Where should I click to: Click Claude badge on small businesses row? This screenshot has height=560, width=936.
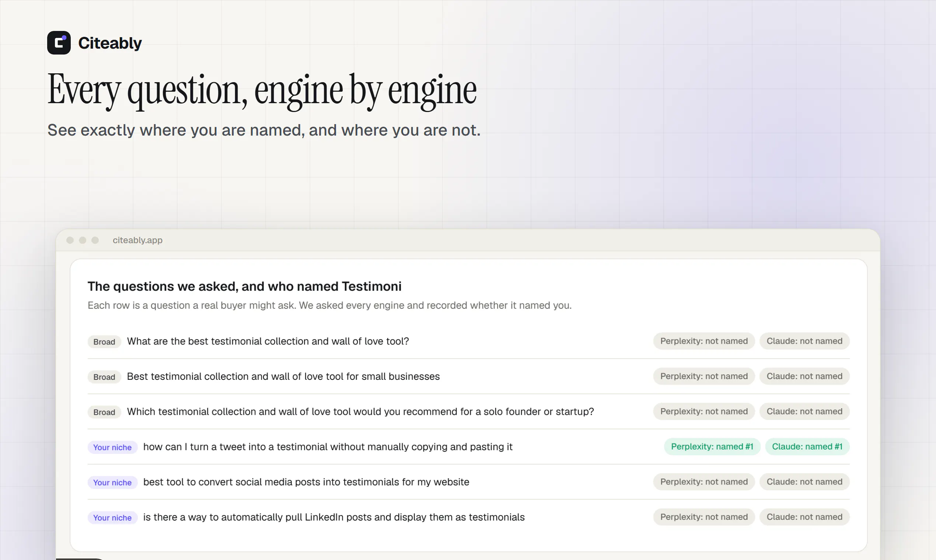[x=804, y=376]
